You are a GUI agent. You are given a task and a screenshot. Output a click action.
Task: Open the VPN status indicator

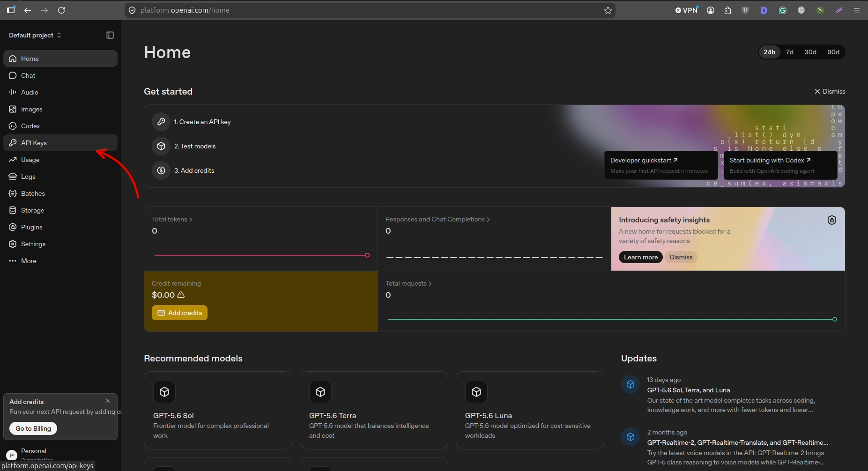pyautogui.click(x=687, y=10)
